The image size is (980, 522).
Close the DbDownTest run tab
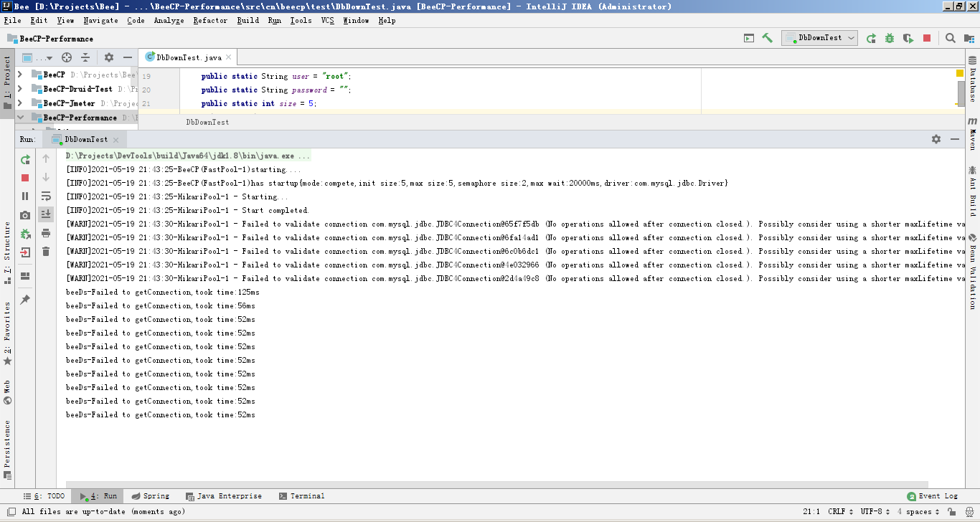[115, 139]
